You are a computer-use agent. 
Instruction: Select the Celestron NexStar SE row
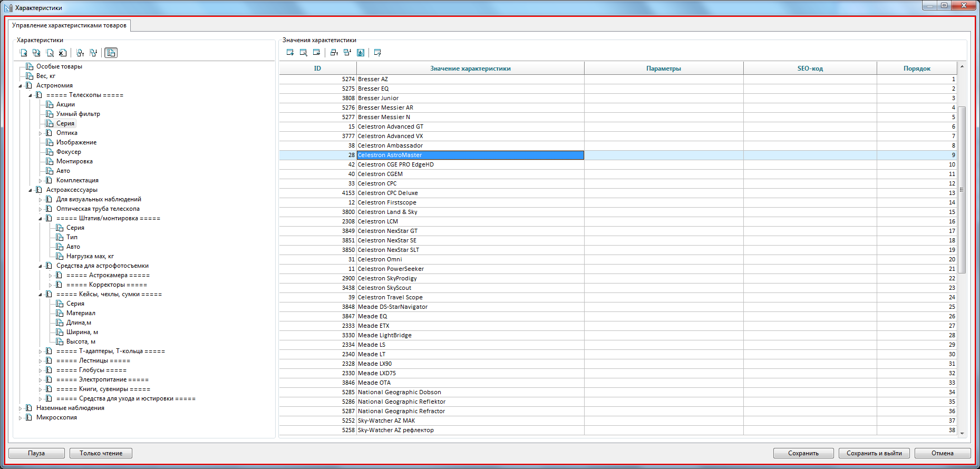tap(618, 241)
